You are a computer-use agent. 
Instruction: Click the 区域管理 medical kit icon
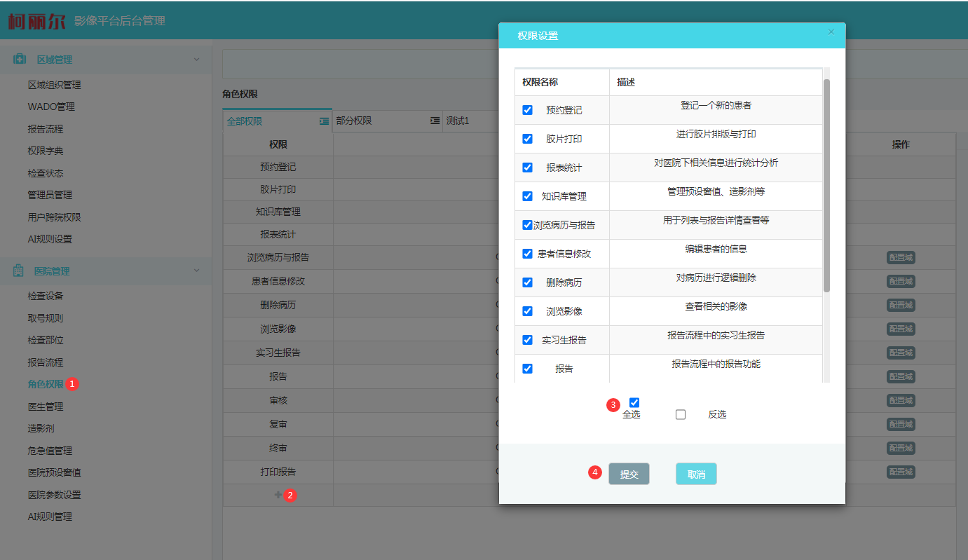(20, 60)
